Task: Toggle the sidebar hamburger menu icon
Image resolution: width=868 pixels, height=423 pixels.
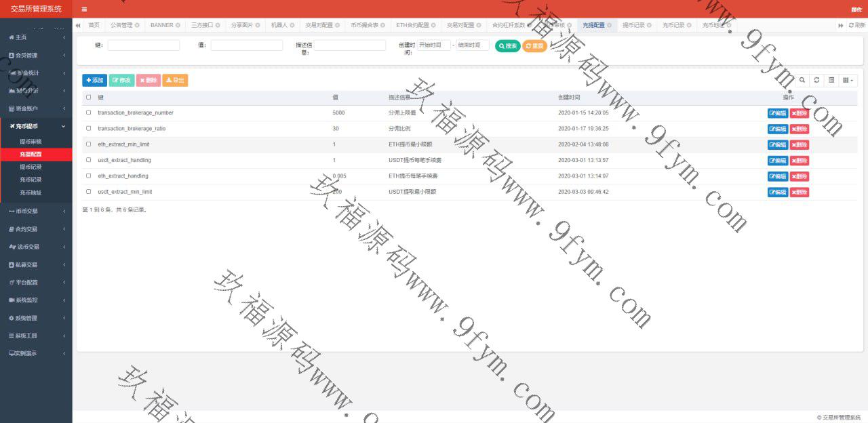Action: point(84,9)
